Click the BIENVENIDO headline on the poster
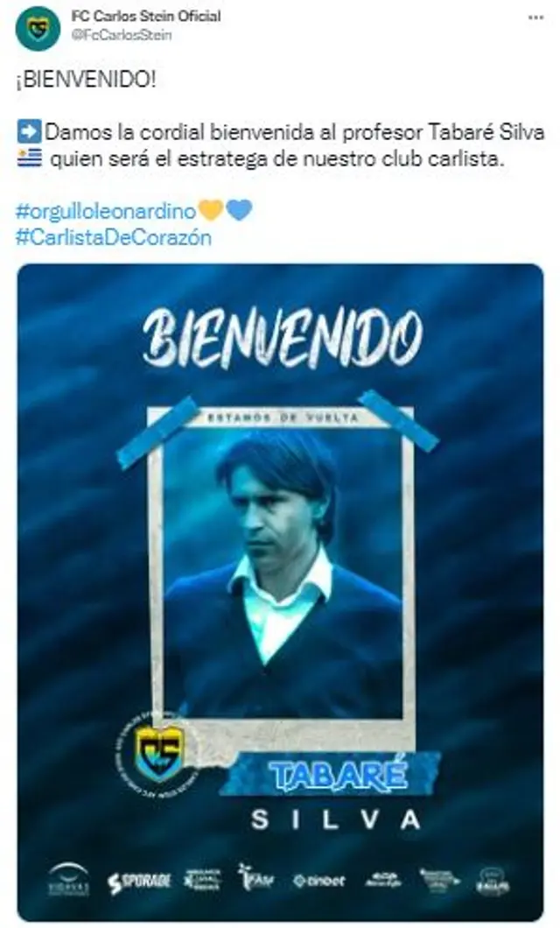This screenshot has height=928, width=560. coord(283,338)
